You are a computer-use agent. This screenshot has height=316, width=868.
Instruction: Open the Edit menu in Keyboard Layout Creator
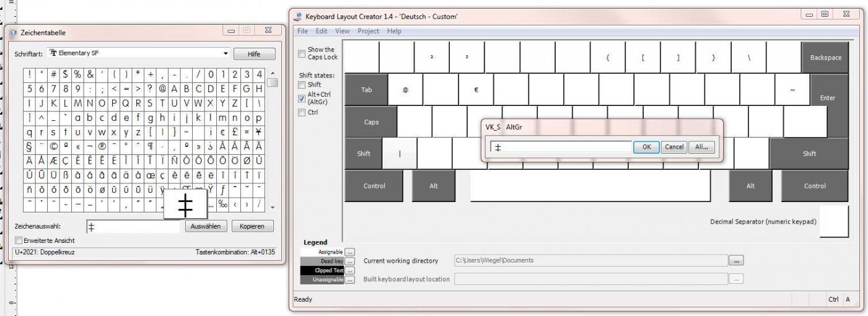[x=322, y=31]
